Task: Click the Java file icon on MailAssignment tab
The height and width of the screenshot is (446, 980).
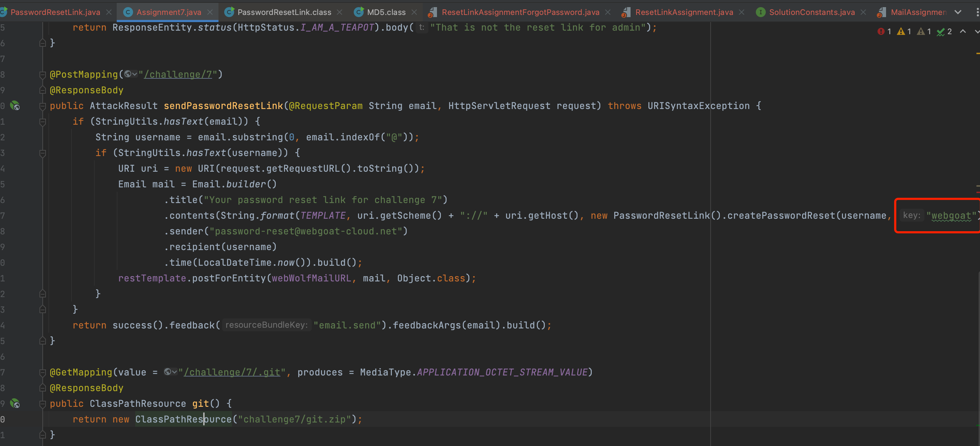Action: (881, 12)
